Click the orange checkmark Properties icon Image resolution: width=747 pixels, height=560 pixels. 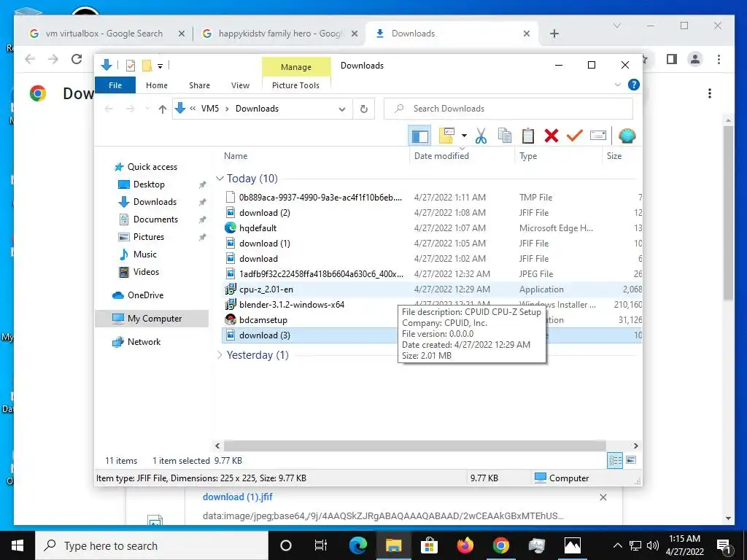(575, 136)
